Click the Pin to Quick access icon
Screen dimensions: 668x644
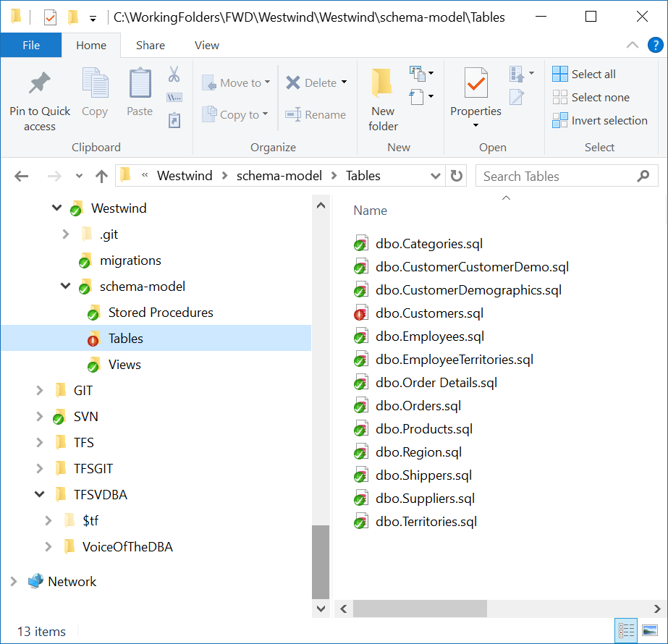point(40,85)
